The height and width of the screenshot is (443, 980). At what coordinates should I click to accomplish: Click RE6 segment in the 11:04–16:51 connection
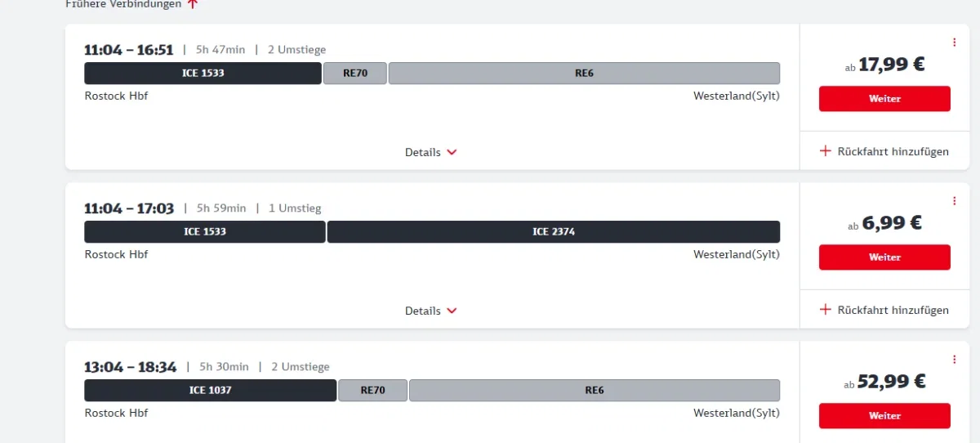click(x=584, y=73)
